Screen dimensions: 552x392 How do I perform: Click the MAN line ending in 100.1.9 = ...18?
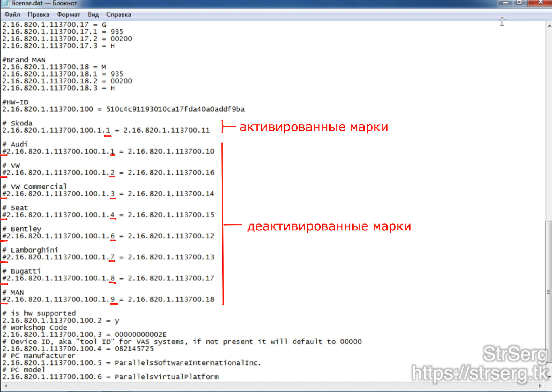coord(108,299)
